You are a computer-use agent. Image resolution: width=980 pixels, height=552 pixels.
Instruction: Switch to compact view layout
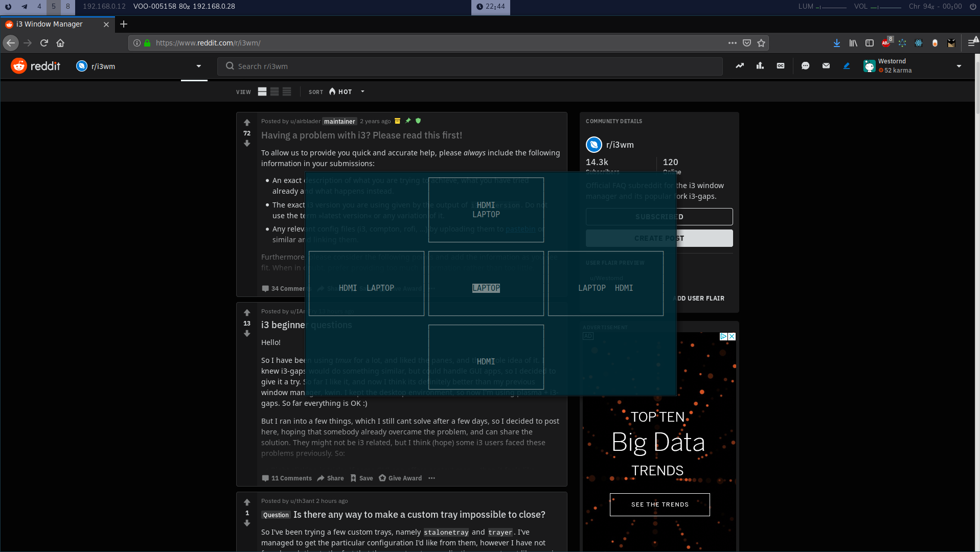click(x=287, y=91)
